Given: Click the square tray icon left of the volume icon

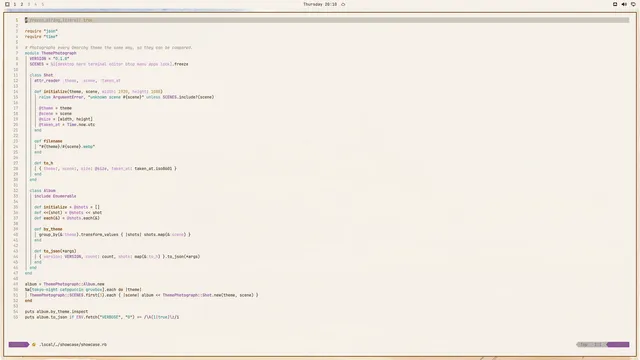Looking at the screenshot, I should [x=615, y=4].
